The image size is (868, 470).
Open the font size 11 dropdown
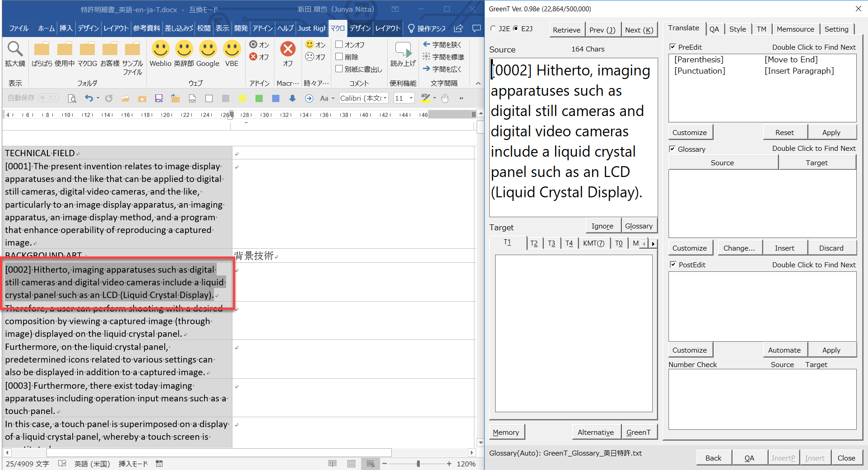point(411,98)
